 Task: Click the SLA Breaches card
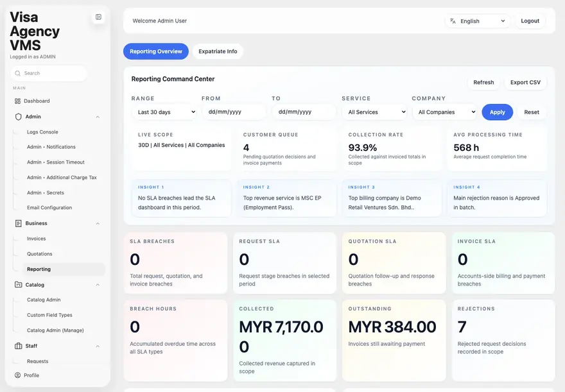[175, 263]
